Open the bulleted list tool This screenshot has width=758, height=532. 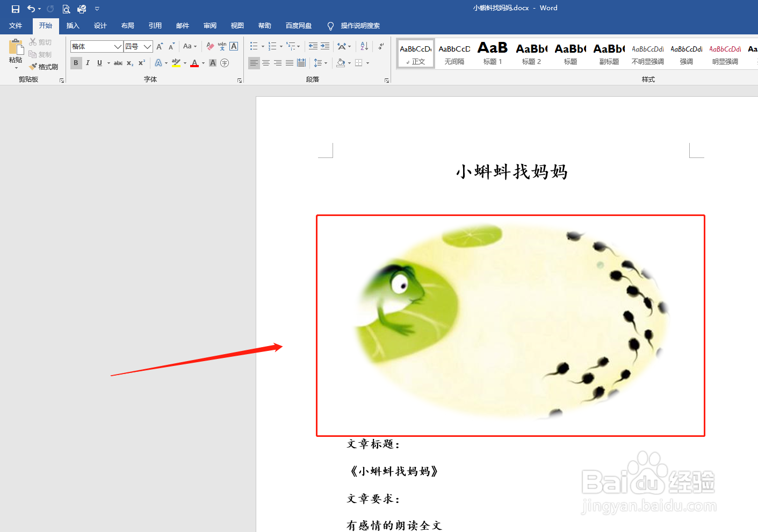click(x=255, y=46)
